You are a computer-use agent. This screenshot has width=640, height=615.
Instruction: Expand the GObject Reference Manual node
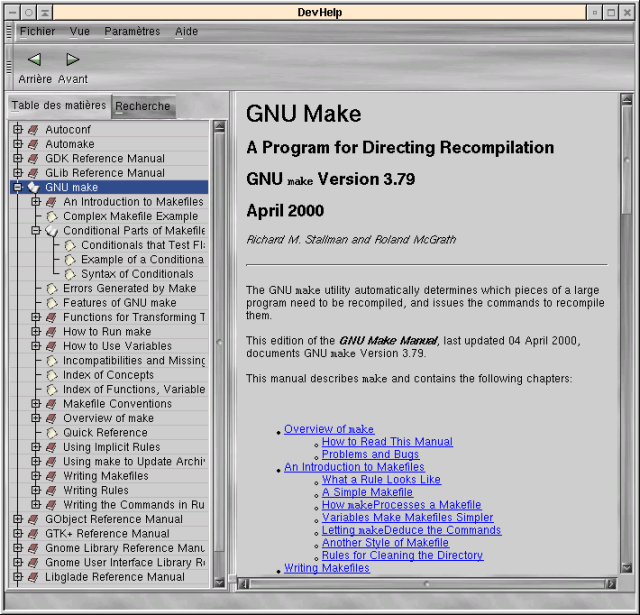18,520
